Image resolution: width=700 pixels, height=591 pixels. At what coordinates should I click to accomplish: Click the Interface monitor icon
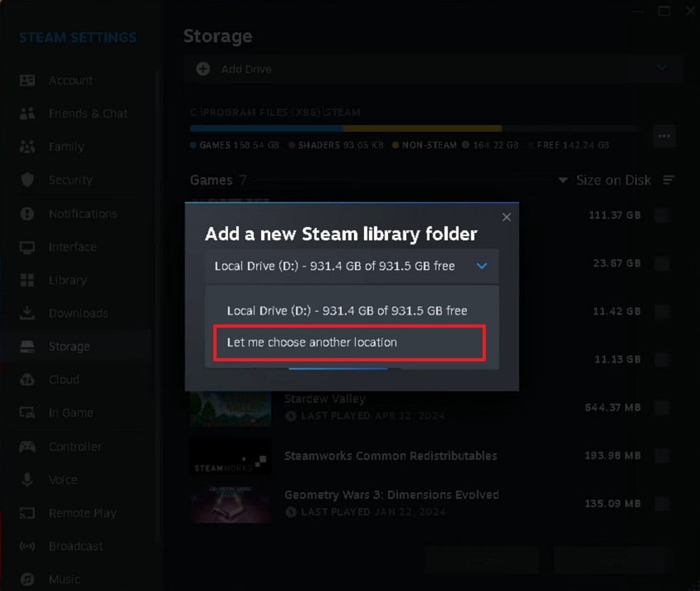[27, 247]
